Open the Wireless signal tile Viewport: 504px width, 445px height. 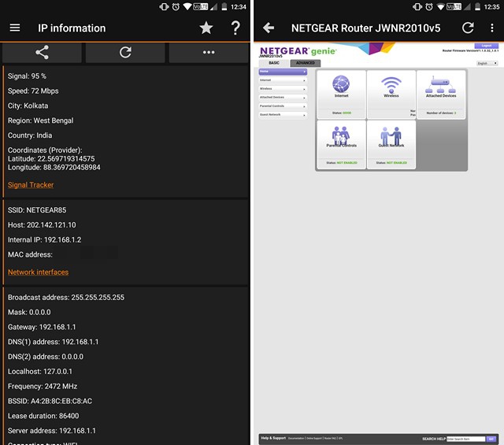(x=391, y=95)
